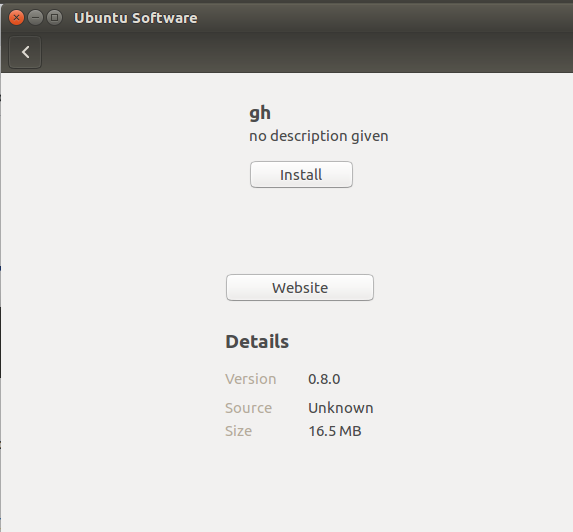Viewport: 573px width, 532px height.
Task: Install the gh package
Action: (x=301, y=175)
